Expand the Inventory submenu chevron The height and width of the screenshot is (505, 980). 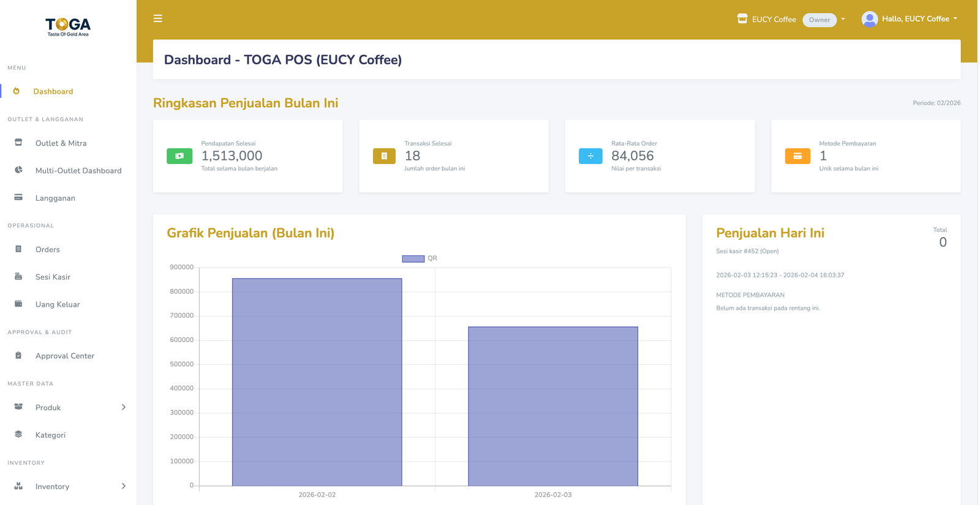click(124, 486)
